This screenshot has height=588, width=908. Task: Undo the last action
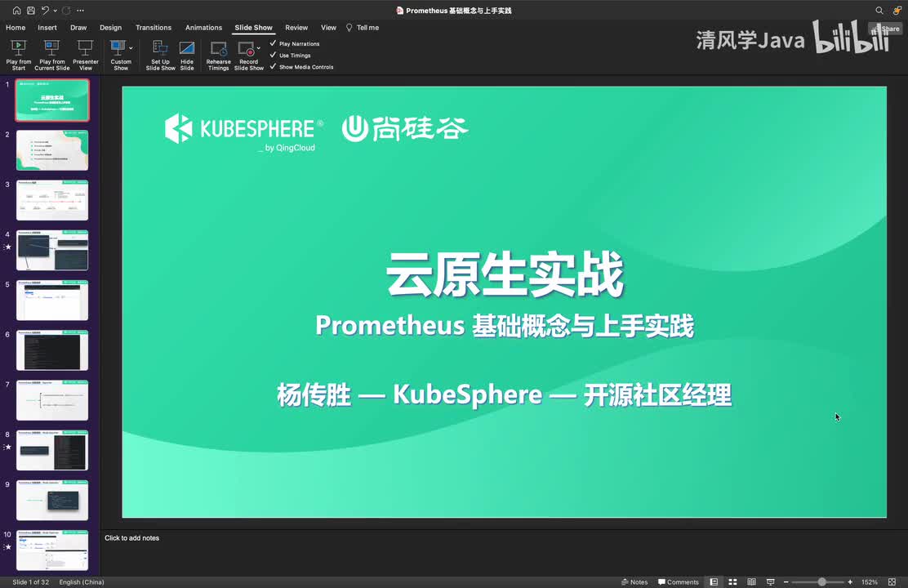click(x=45, y=11)
